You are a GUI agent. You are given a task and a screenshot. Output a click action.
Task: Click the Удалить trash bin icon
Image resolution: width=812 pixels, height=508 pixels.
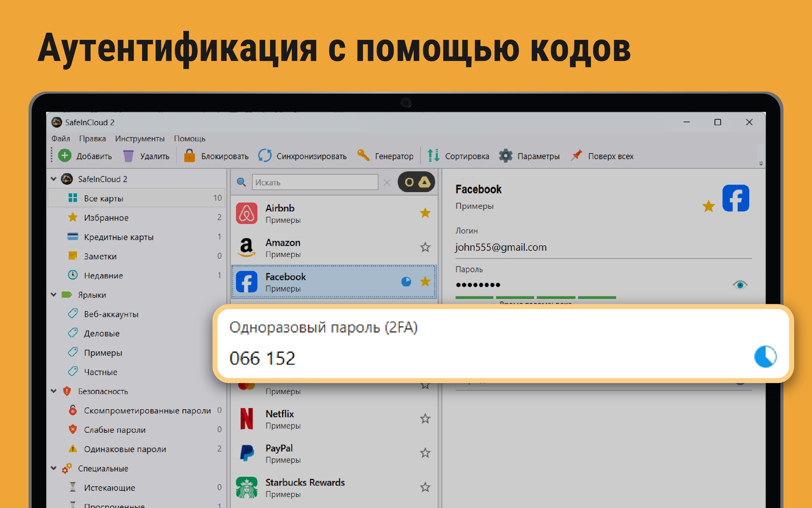coord(128,156)
